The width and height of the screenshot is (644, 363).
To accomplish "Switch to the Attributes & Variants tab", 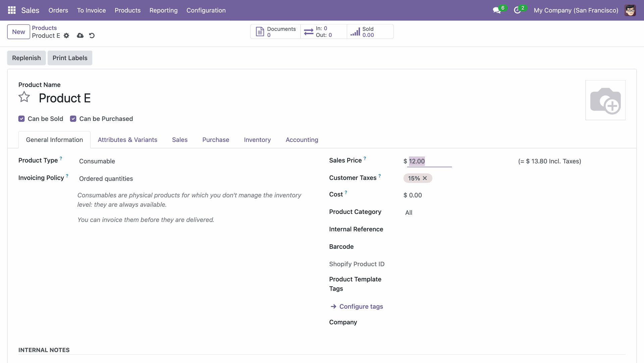I will [x=127, y=140].
